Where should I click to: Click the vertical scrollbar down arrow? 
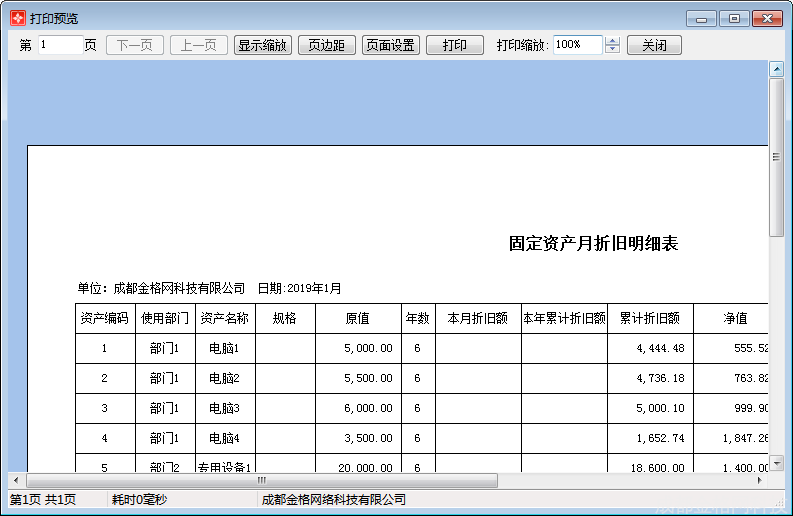(776, 462)
